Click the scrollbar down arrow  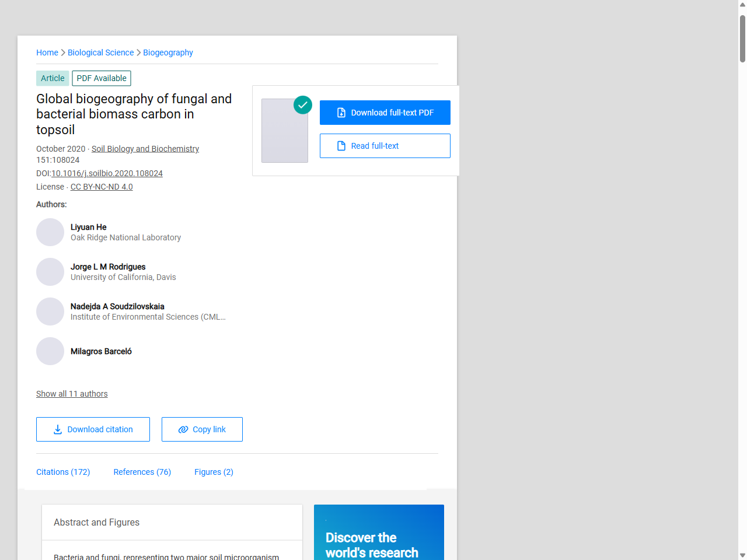coord(742,555)
